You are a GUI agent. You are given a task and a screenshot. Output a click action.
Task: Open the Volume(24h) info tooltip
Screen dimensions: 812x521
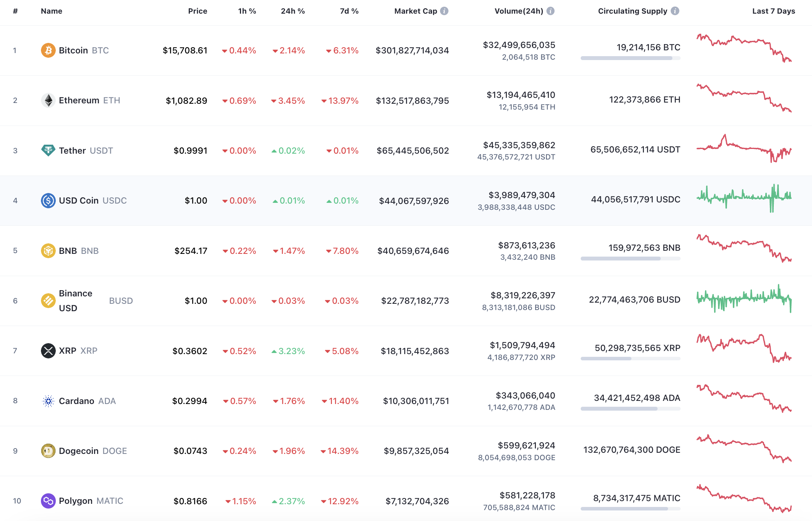click(550, 11)
